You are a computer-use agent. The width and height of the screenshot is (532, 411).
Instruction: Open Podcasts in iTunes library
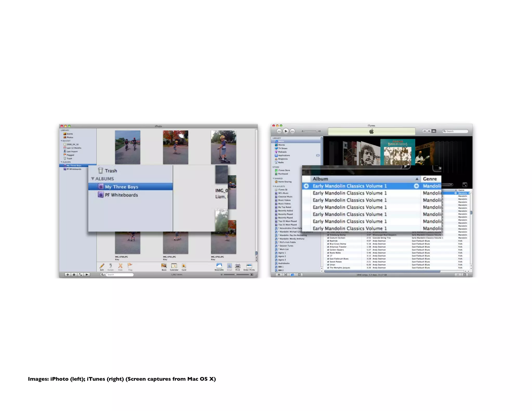click(x=281, y=152)
